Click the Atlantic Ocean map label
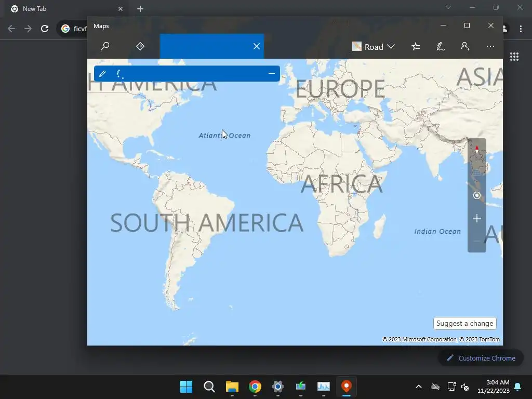This screenshot has width=532, height=399. coord(224,136)
